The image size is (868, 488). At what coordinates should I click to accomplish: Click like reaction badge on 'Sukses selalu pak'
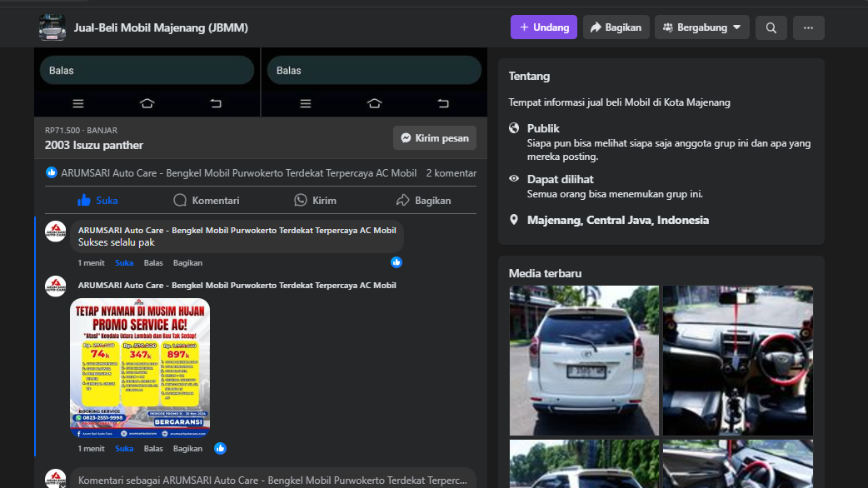[397, 262]
